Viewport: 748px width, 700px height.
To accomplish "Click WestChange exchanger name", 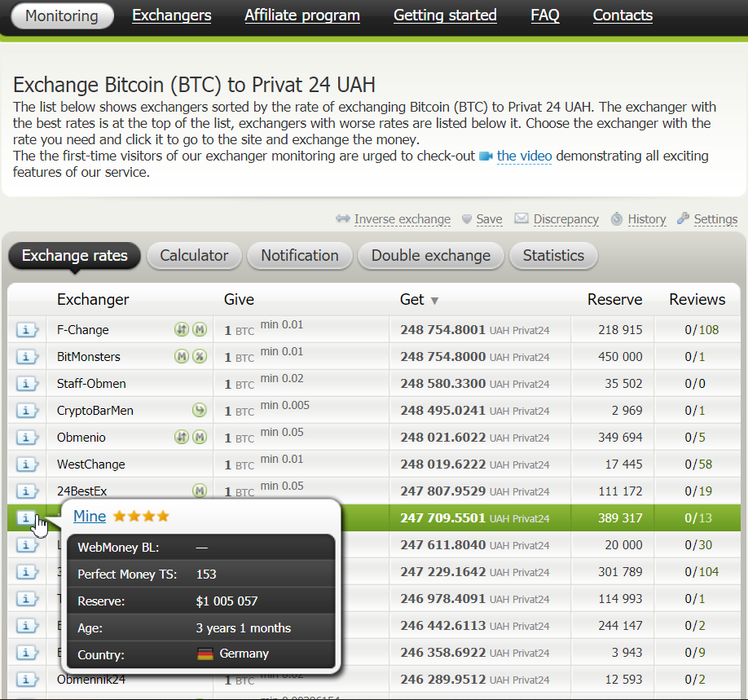I will 91,464.
